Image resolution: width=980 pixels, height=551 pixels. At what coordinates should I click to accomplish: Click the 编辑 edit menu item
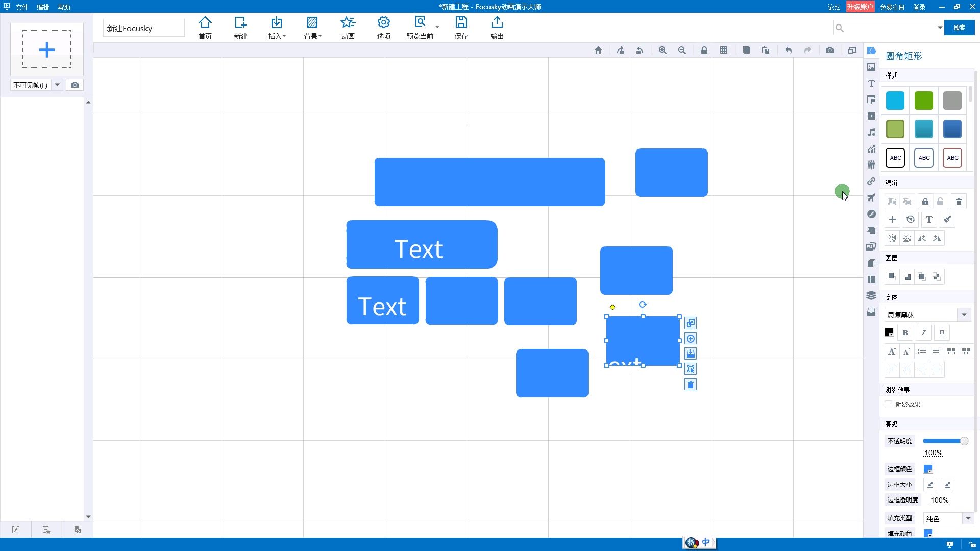(x=42, y=7)
